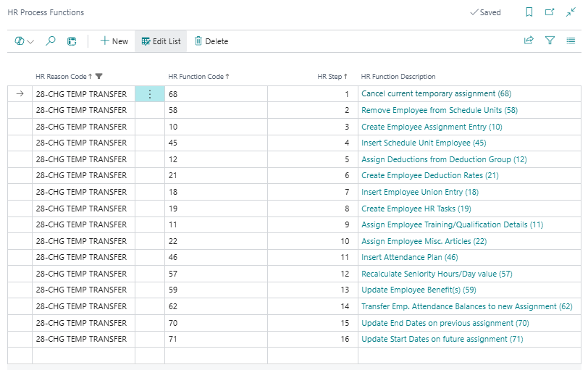Bookmark this page icon
The image size is (588, 370).
click(529, 12)
